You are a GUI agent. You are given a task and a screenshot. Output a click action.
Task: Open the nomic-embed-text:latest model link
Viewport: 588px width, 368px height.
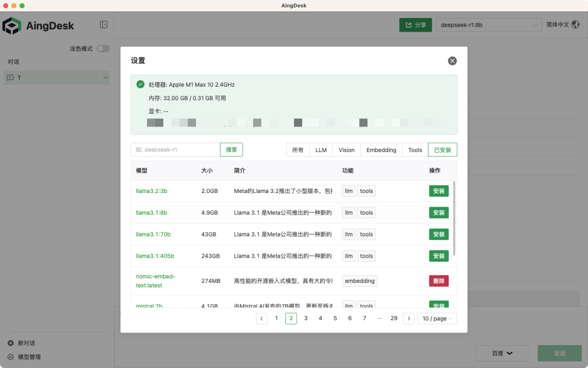click(x=156, y=281)
